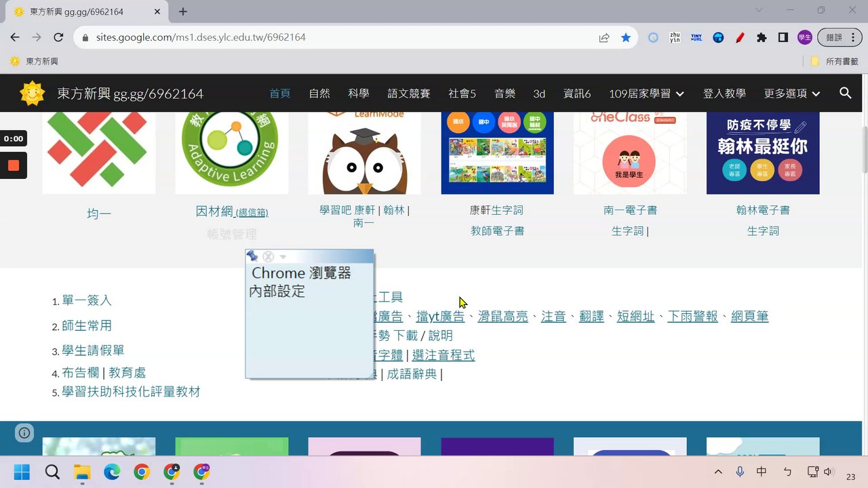868x488 pixels.
Task: Open the red web pen extension
Action: [740, 38]
